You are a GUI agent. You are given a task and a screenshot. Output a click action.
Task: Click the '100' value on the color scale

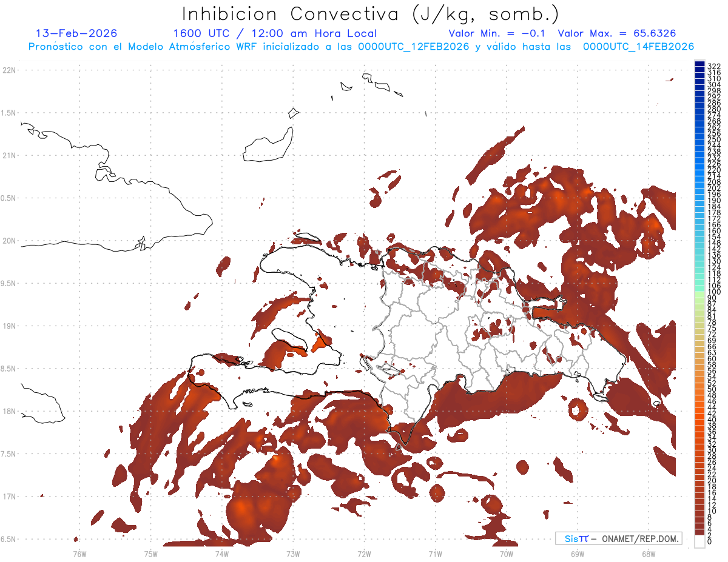point(714,292)
